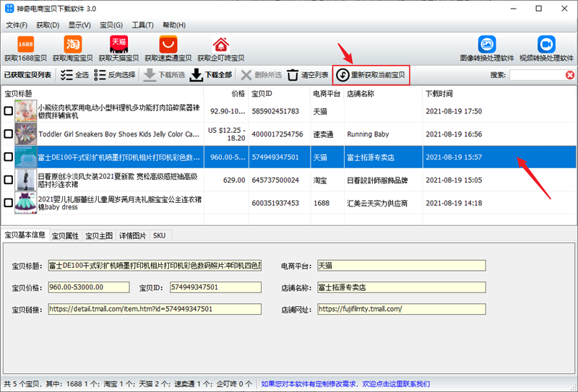Screen dimensions: 578x392
Task: Switch to the 详情图片 tab
Action: pyautogui.click(x=133, y=236)
